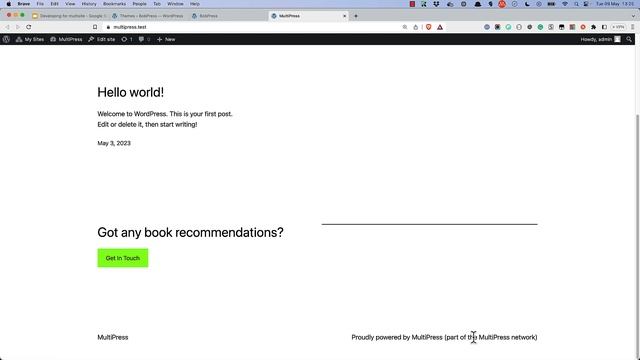Viewport: 640px width, 360px height.
Task: Open the People menu in menu bar
Action: (140, 4)
